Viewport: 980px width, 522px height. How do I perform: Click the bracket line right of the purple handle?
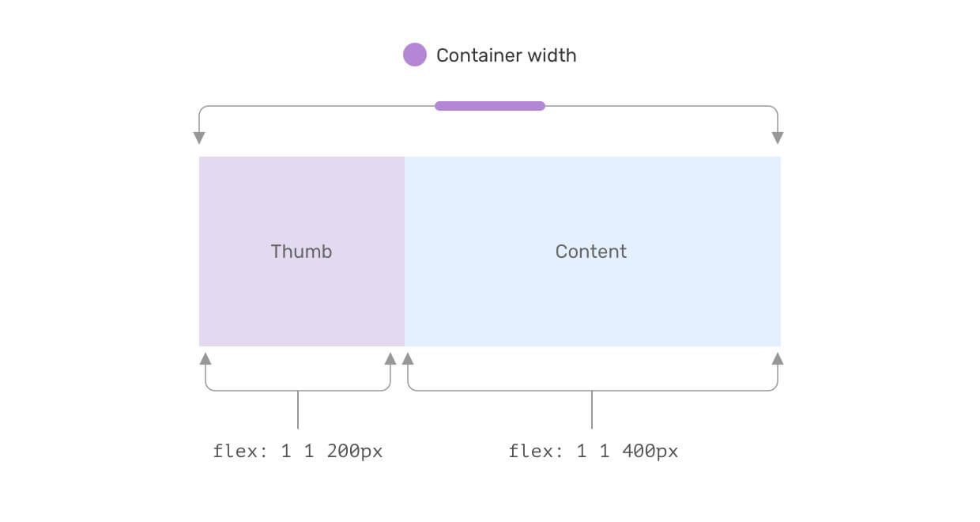coord(664,106)
